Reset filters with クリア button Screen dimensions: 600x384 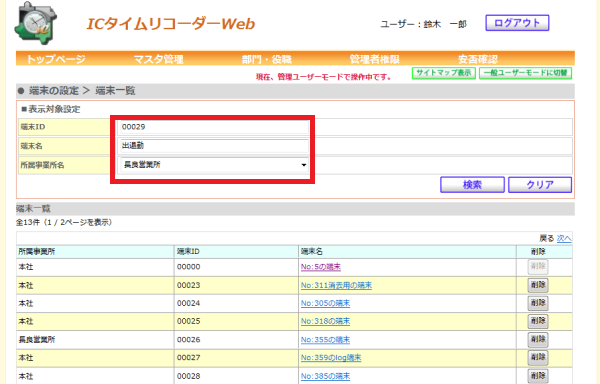(x=540, y=185)
